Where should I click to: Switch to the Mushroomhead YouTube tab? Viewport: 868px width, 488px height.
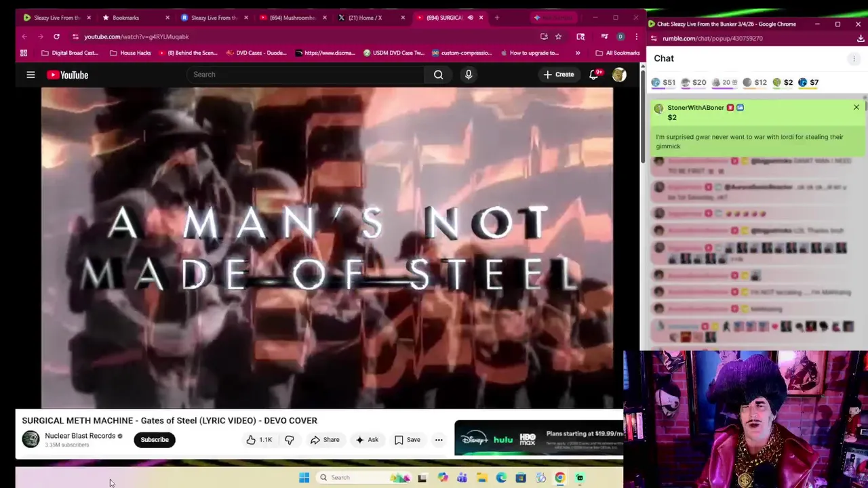[x=292, y=18]
